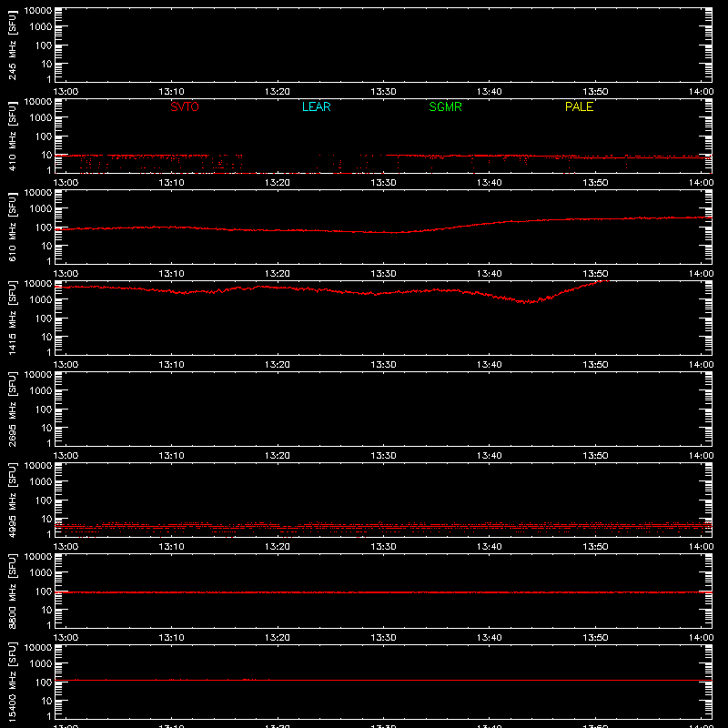Click the 610 MHz curve at 13:30
The width and height of the screenshot is (728, 728).
(x=383, y=232)
